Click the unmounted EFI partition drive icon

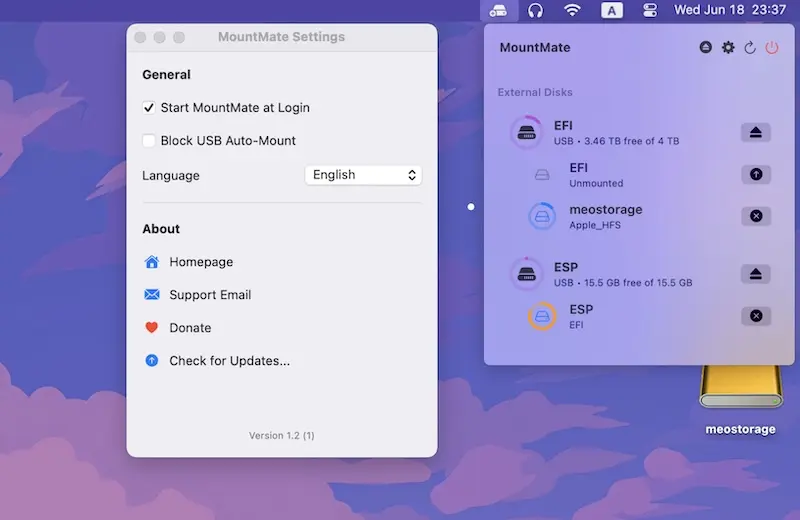(x=542, y=175)
